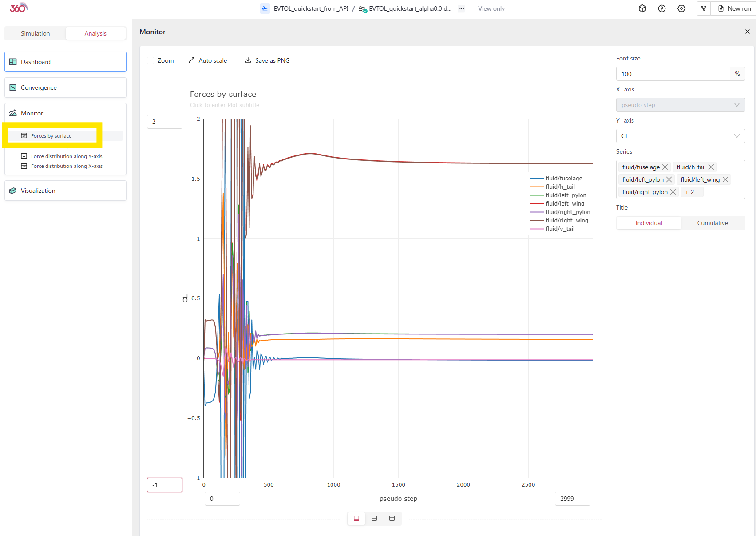Remove fluid/fuselage from the series

pos(665,167)
